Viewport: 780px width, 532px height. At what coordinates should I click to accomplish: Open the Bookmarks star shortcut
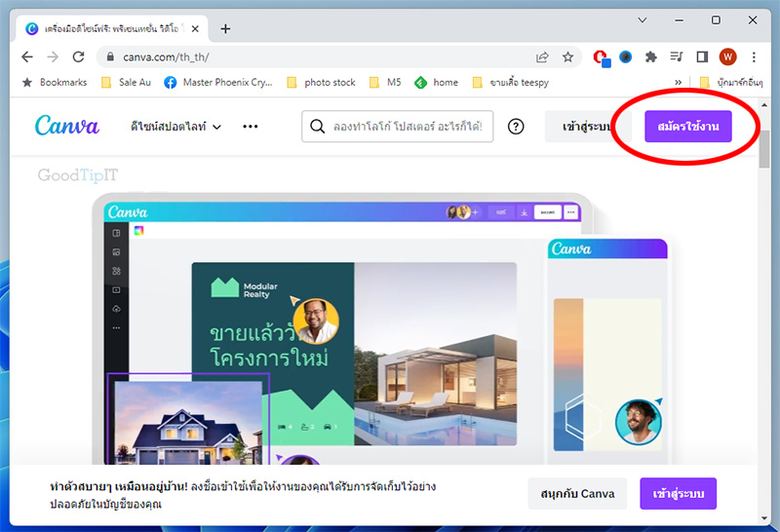pyautogui.click(x=55, y=83)
